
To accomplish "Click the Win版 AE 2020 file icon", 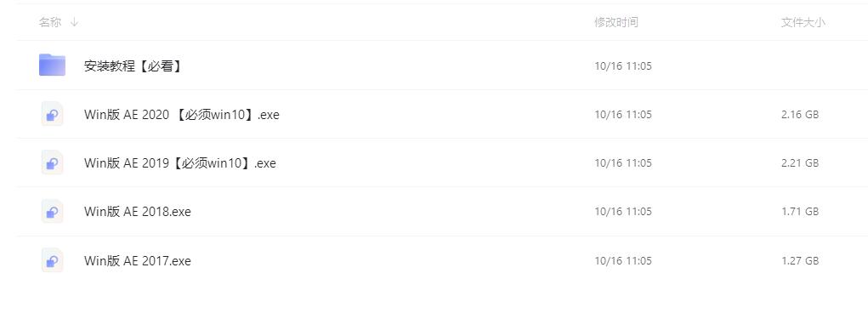I will (52, 114).
